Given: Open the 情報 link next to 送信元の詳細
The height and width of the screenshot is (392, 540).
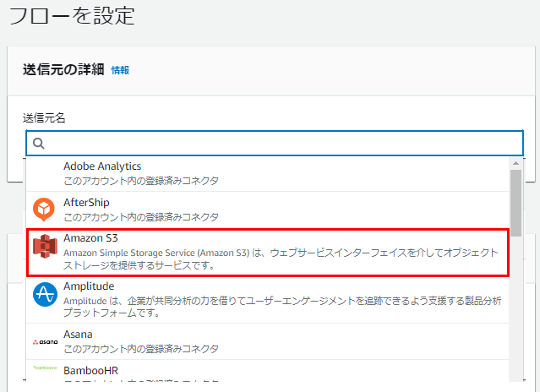Looking at the screenshot, I should 120,70.
